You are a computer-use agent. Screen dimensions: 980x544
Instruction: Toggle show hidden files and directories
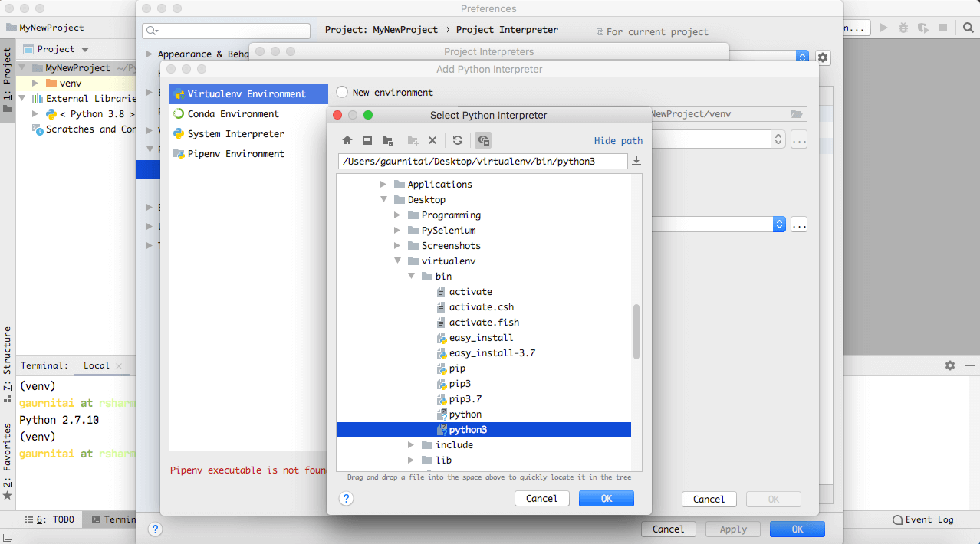[483, 140]
